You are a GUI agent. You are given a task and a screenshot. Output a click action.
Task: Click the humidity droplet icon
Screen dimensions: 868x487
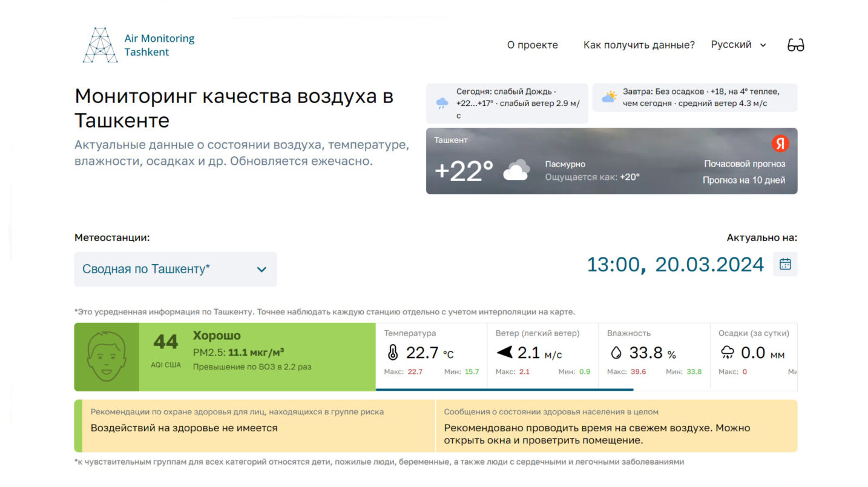616,353
